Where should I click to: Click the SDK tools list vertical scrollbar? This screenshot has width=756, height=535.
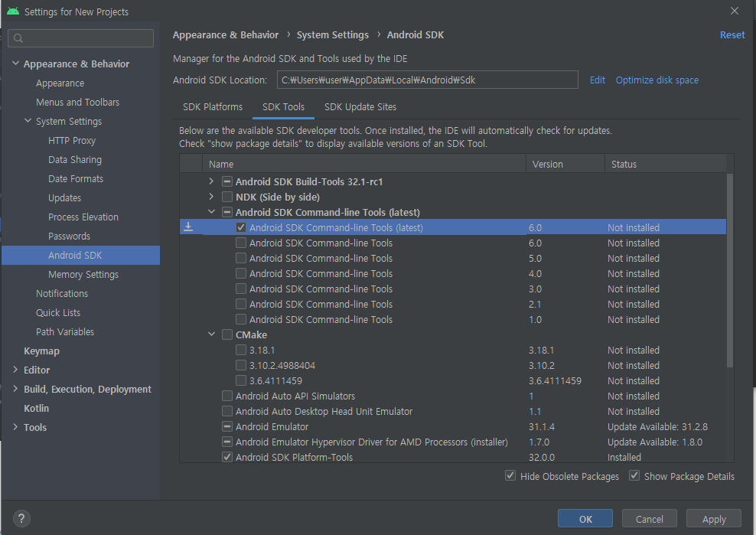pyautogui.click(x=730, y=270)
